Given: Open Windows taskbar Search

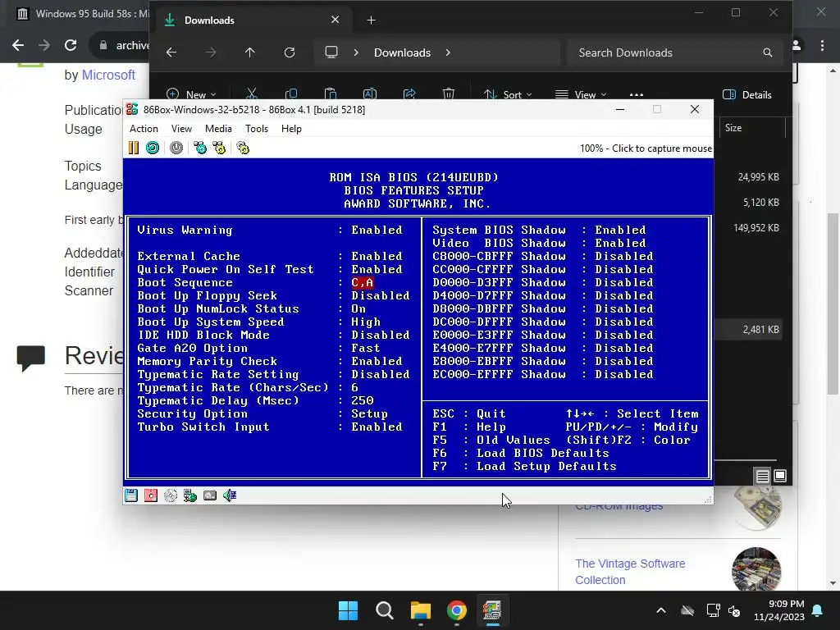Looking at the screenshot, I should click(385, 610).
